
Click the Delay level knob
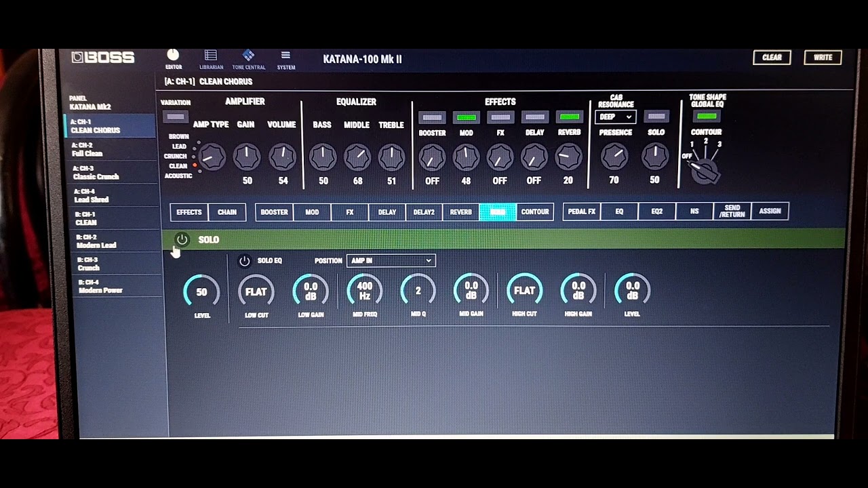(534, 158)
